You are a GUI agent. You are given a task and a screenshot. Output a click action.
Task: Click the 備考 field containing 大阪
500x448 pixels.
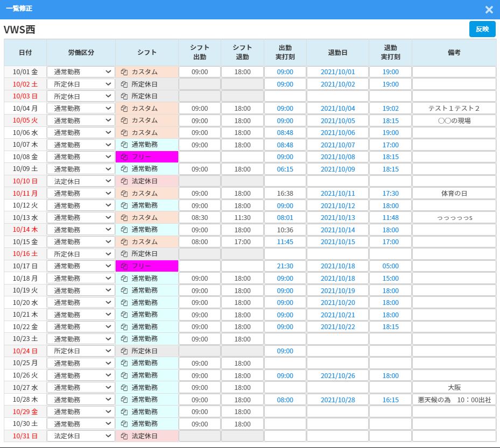[x=454, y=387]
